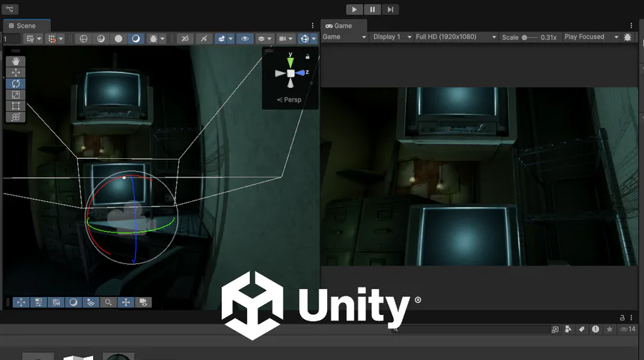Select the combined Transform tool

click(16, 117)
